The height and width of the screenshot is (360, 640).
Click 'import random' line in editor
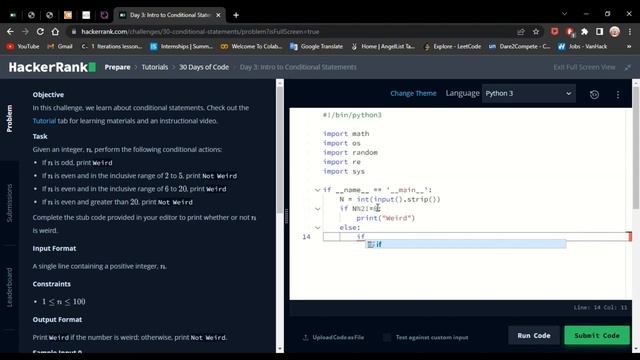tap(350, 152)
